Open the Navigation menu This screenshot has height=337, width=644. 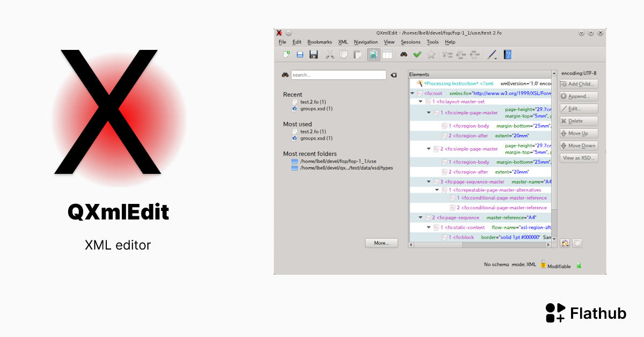tap(365, 42)
